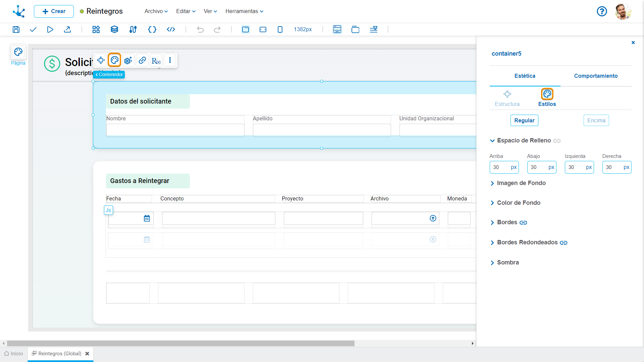This screenshot has height=362, width=644.
Task: Toggle the Espacio de Relleno link icon
Action: point(557,141)
